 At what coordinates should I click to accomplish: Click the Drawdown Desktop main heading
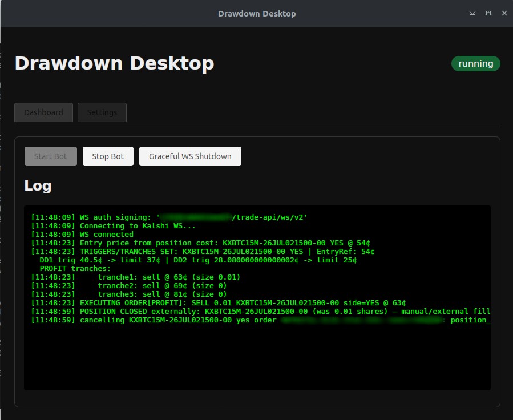(x=115, y=63)
